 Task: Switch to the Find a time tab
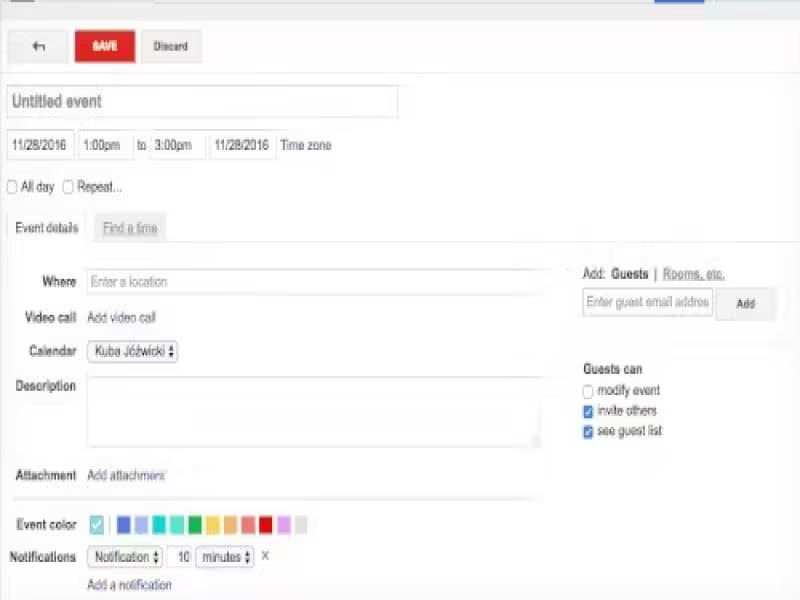coord(130,228)
